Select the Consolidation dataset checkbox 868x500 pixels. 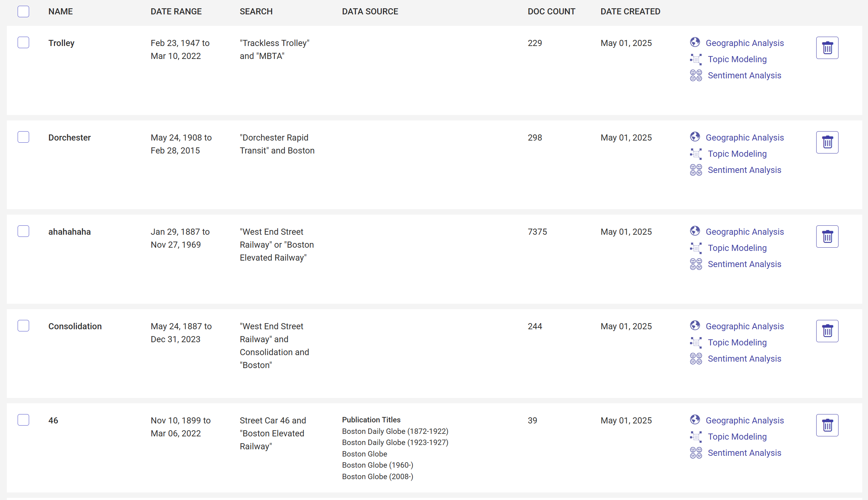coord(23,326)
